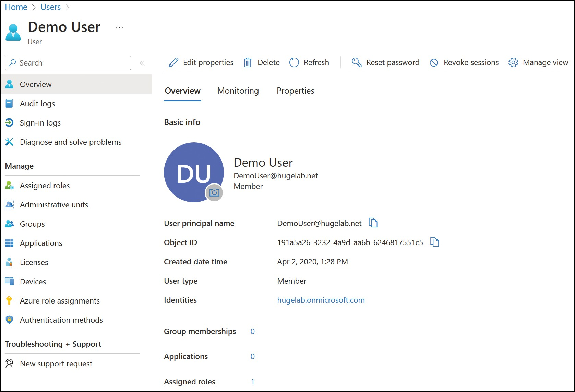Click the Created date time value Apr 2, 2020
Viewport: 575px width, 392px height.
pyautogui.click(x=312, y=262)
